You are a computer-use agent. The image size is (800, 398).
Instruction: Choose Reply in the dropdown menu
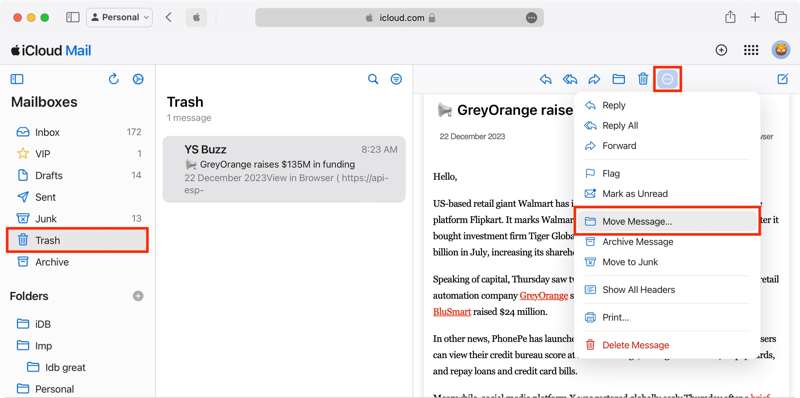click(x=667, y=105)
